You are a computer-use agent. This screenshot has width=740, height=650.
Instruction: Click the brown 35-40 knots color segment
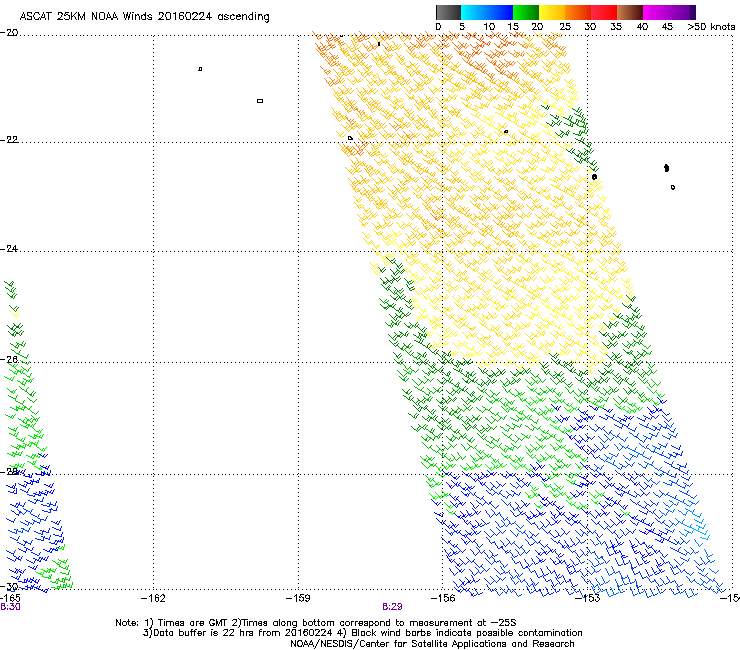[630, 12]
